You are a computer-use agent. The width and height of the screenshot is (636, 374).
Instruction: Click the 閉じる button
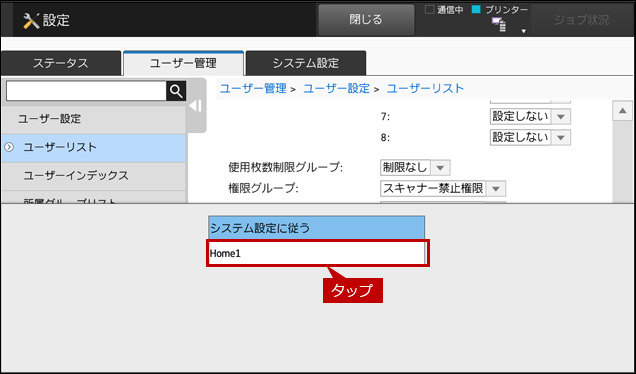(366, 19)
